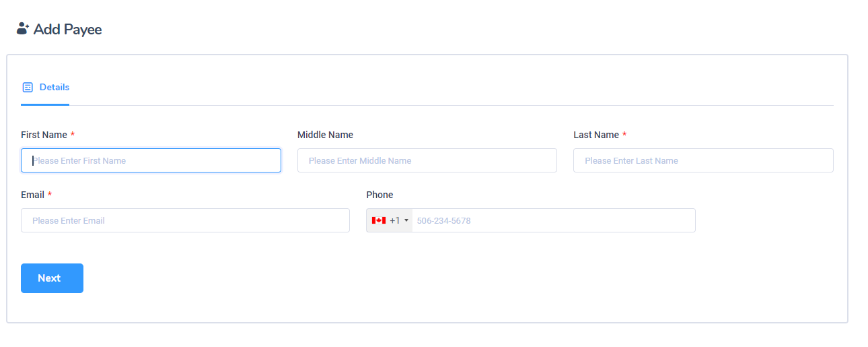Click the Details tab list icon
The image size is (868, 347).
pyautogui.click(x=28, y=88)
